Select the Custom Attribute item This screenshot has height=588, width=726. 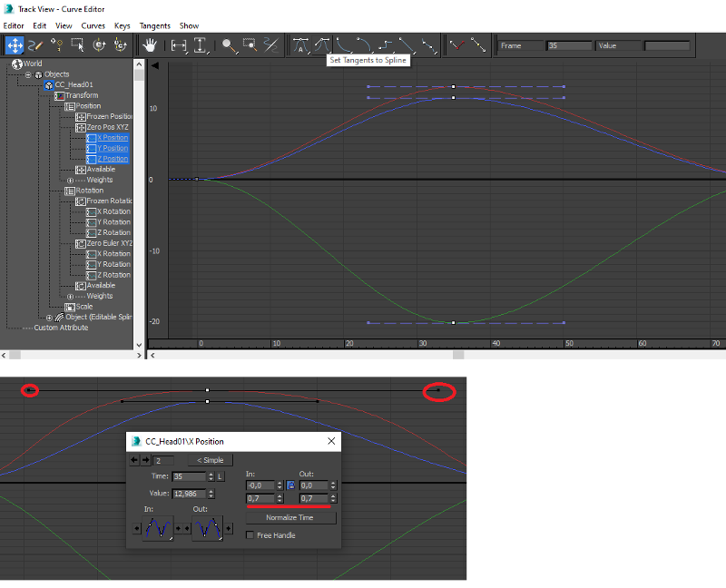61,328
